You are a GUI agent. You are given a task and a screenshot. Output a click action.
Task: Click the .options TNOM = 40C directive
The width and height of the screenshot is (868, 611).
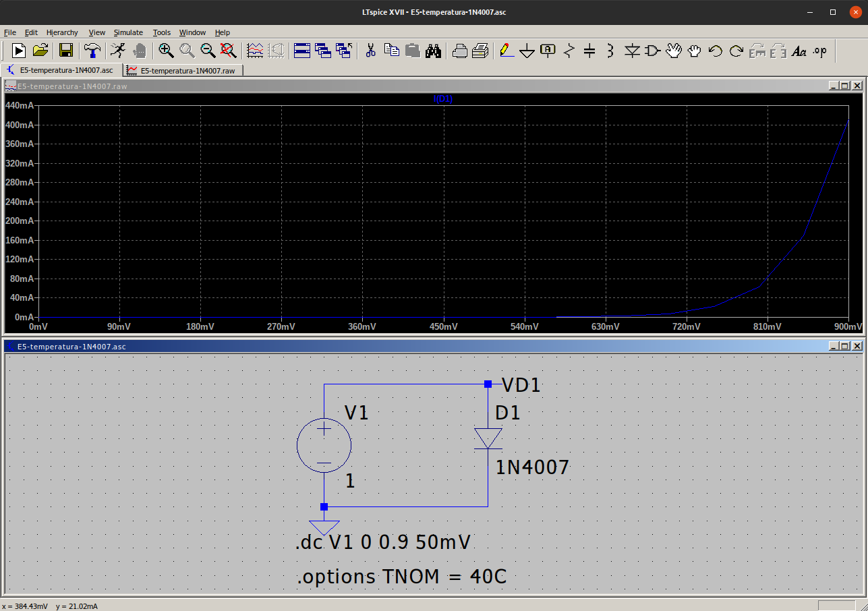pyautogui.click(x=401, y=577)
